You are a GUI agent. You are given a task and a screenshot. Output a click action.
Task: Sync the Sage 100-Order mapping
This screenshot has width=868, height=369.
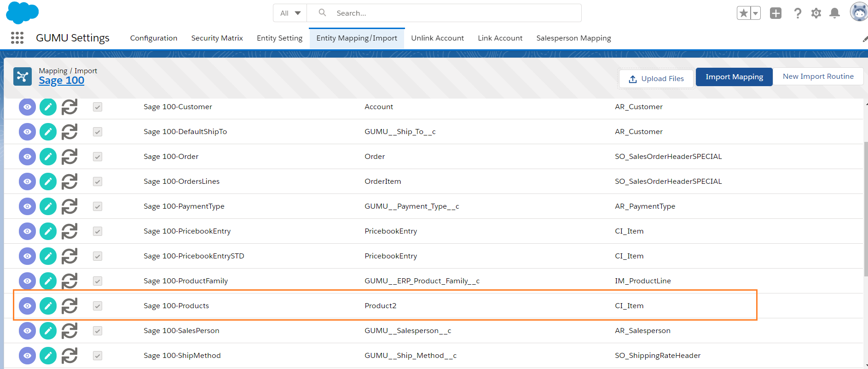click(69, 157)
